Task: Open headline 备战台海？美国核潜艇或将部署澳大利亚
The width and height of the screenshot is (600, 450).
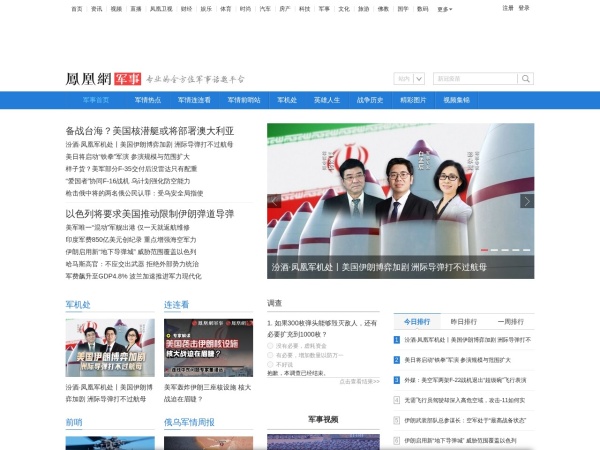Action: coord(149,131)
